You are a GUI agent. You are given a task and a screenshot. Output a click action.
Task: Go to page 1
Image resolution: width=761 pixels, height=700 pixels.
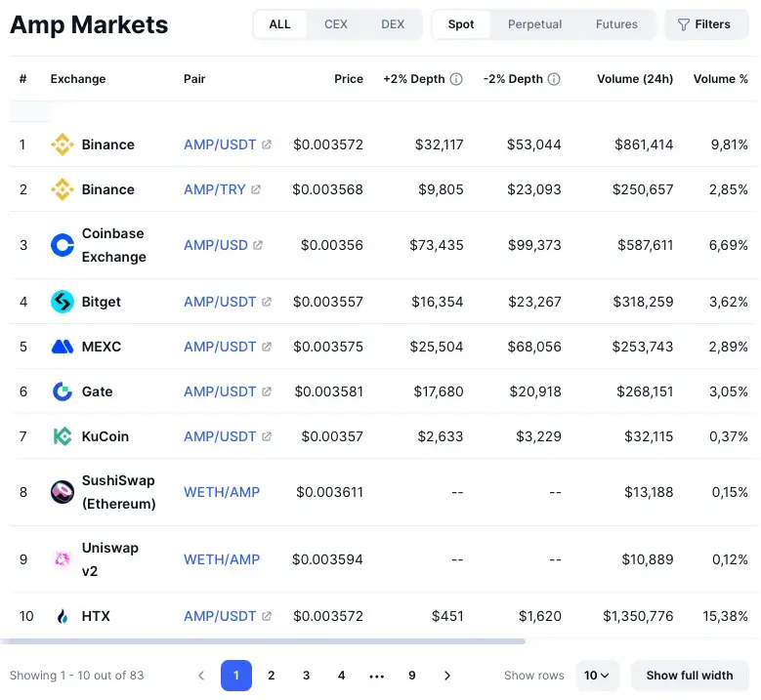236,676
